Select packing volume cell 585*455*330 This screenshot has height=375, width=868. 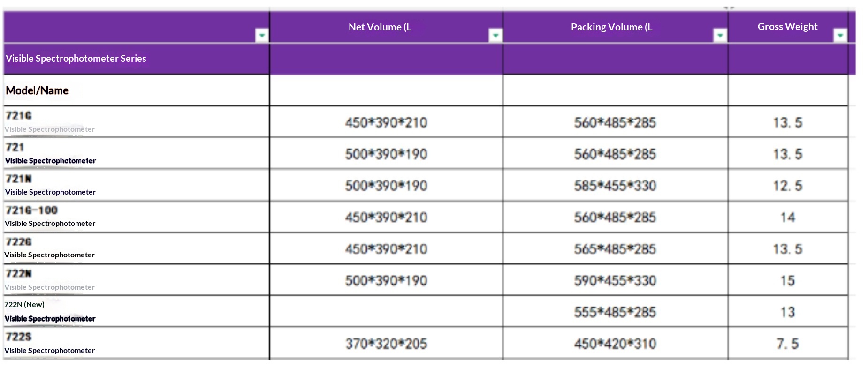coord(615,185)
